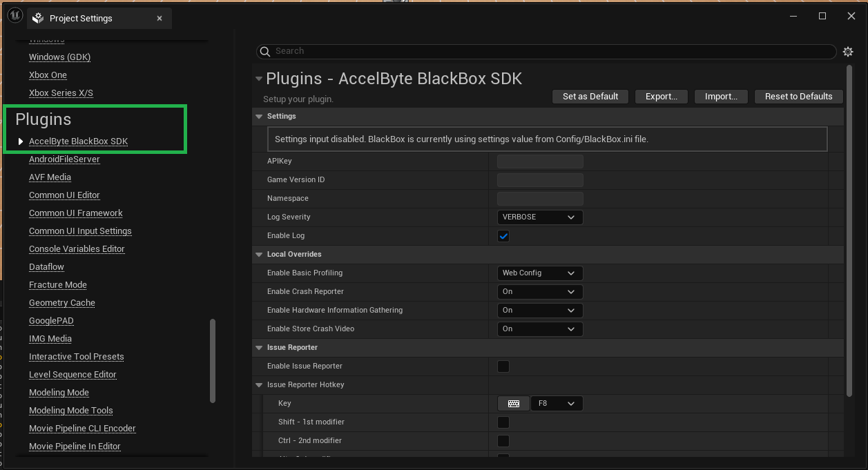Open Modeling Mode settings
868x470 pixels.
click(59, 393)
